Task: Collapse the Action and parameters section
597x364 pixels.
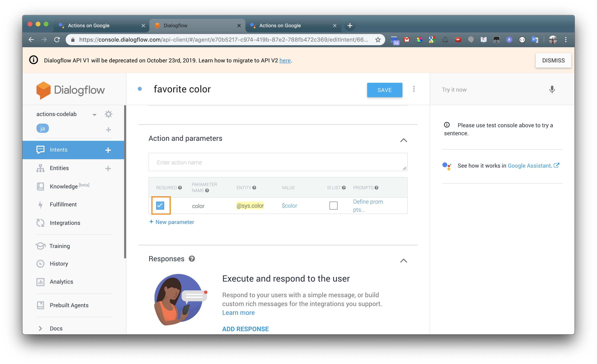Action: pos(403,140)
